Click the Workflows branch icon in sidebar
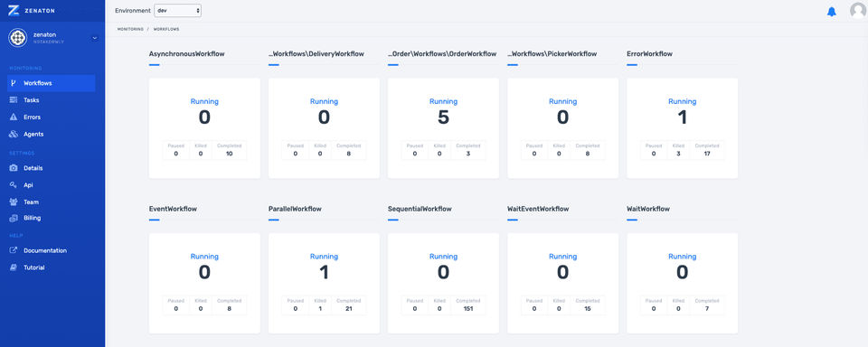 (14, 83)
